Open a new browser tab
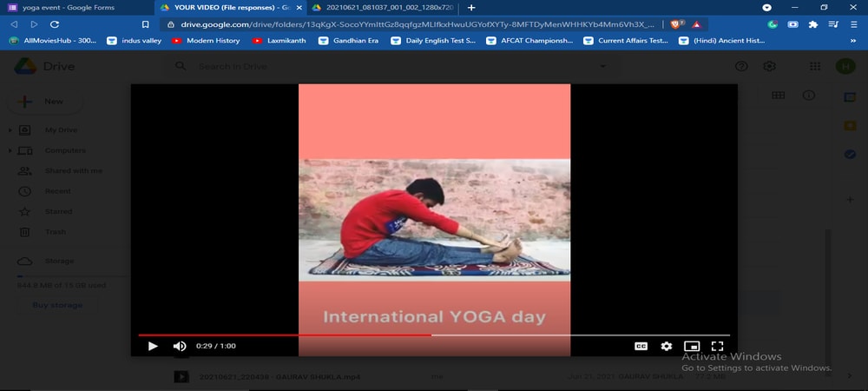 click(472, 7)
